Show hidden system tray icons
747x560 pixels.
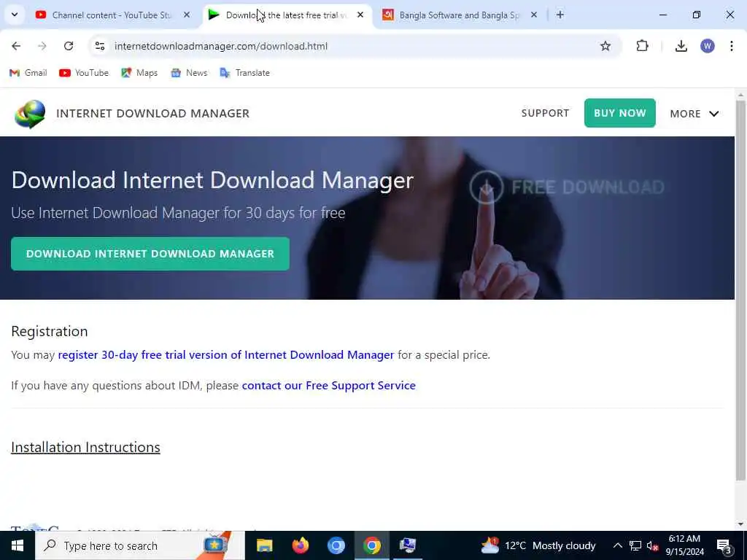tap(617, 545)
